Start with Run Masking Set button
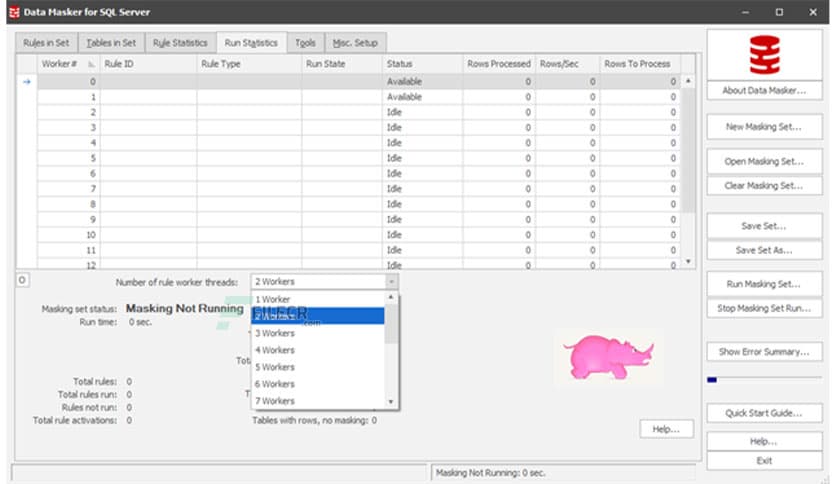This screenshot has width=836, height=484. pyautogui.click(x=764, y=284)
